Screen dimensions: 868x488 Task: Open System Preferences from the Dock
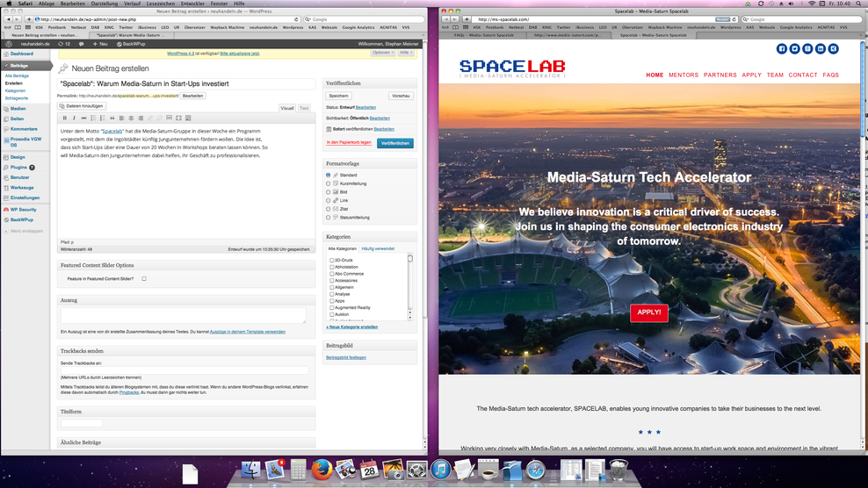416,470
